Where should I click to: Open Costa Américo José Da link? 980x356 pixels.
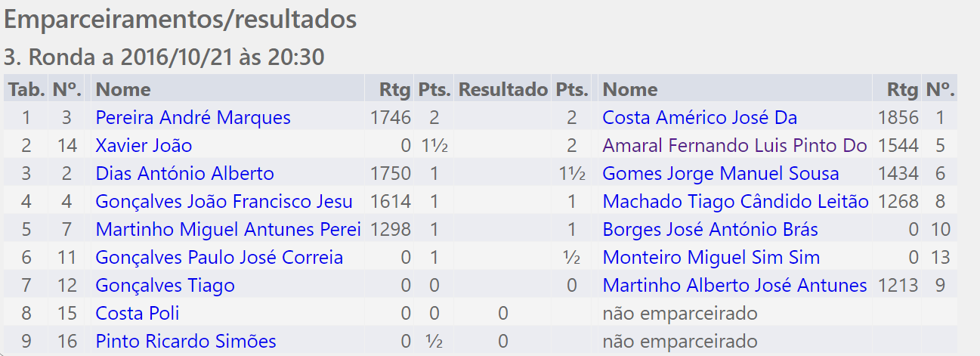699,118
